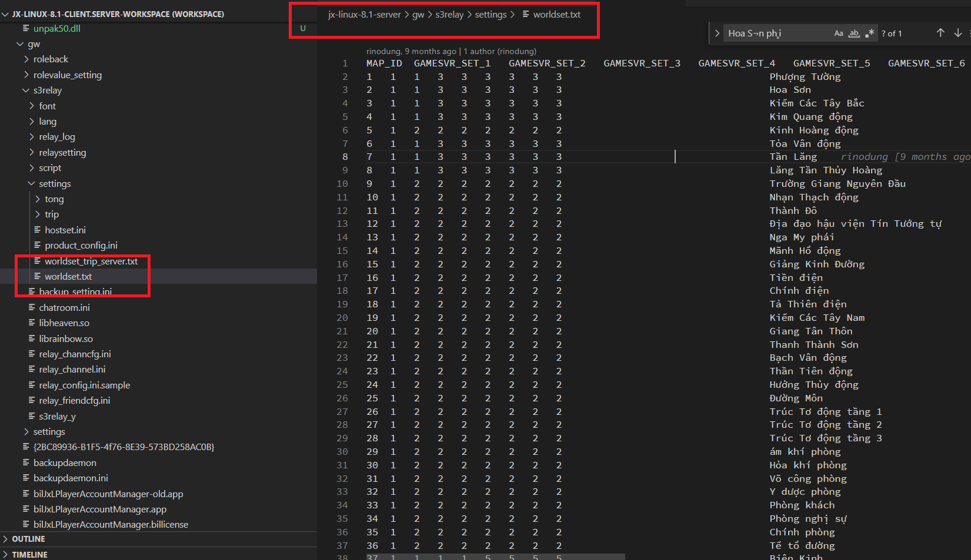Enable Match Whole Word in Find widget
Image resolution: width=971 pixels, height=560 pixels.
[854, 33]
